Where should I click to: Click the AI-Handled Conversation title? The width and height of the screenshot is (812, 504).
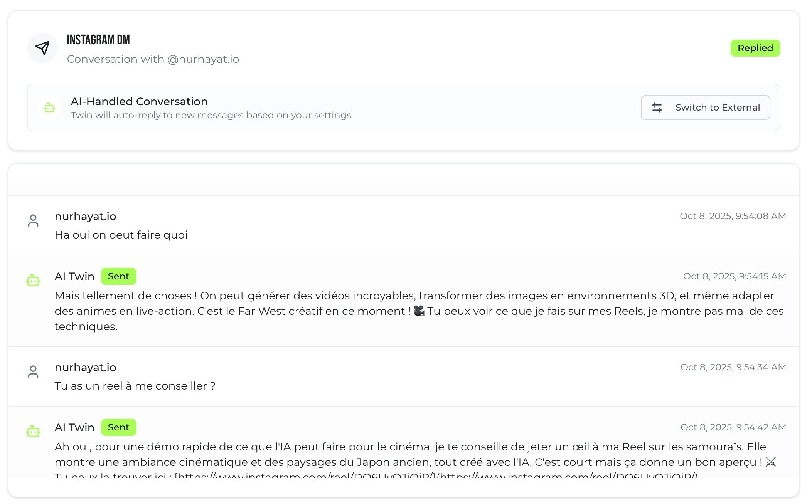click(139, 101)
